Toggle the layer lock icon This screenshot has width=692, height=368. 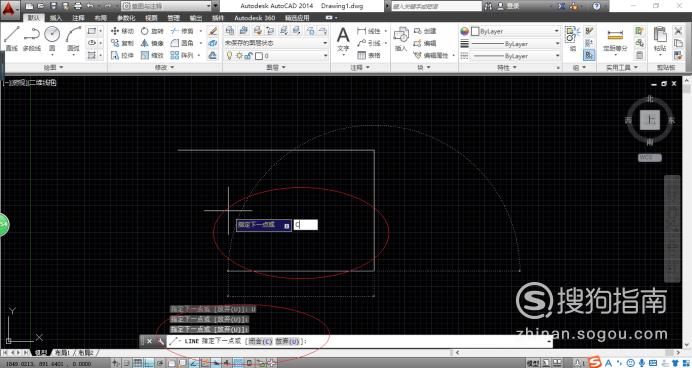(x=249, y=56)
